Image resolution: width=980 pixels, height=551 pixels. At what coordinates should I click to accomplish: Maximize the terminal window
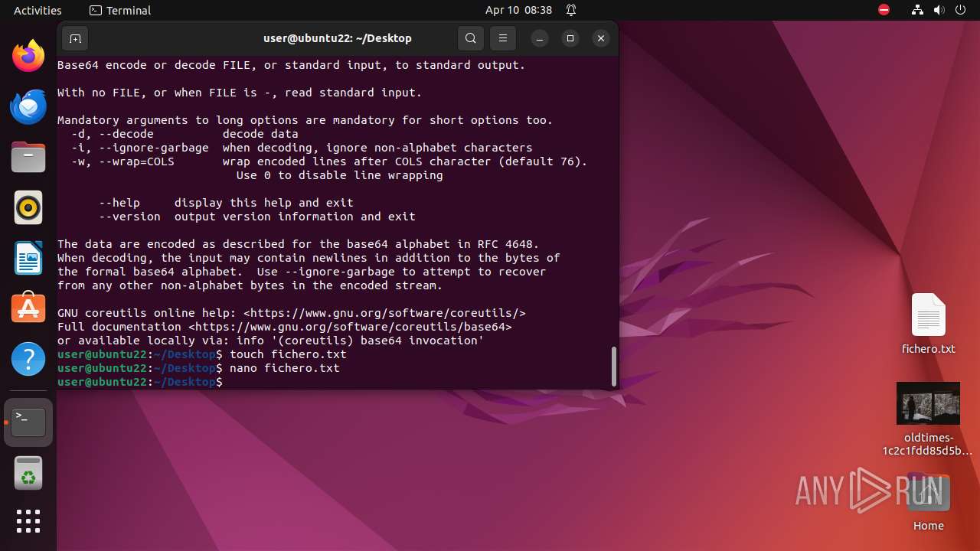[570, 38]
